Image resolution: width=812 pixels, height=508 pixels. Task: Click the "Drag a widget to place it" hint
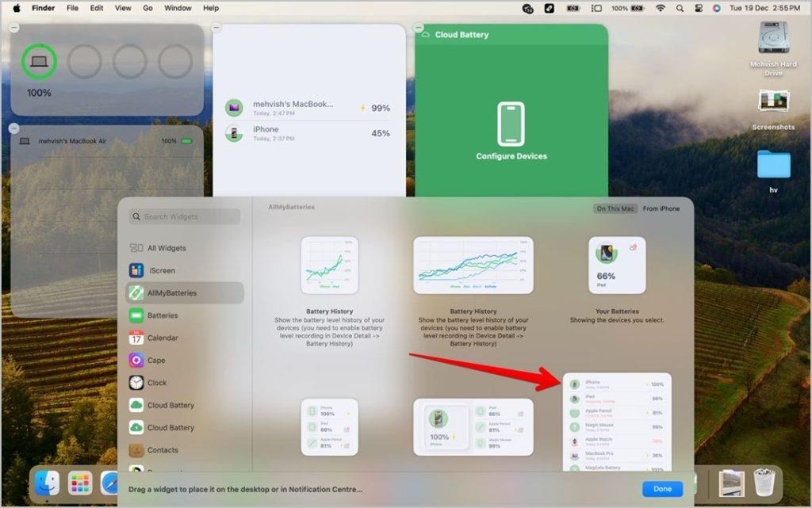click(x=246, y=490)
